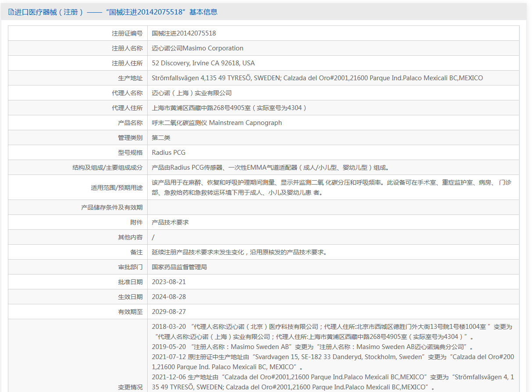Screen dimensions: 532x392
Task: Click the expiry date 2029-08-27
Action: click(169, 312)
